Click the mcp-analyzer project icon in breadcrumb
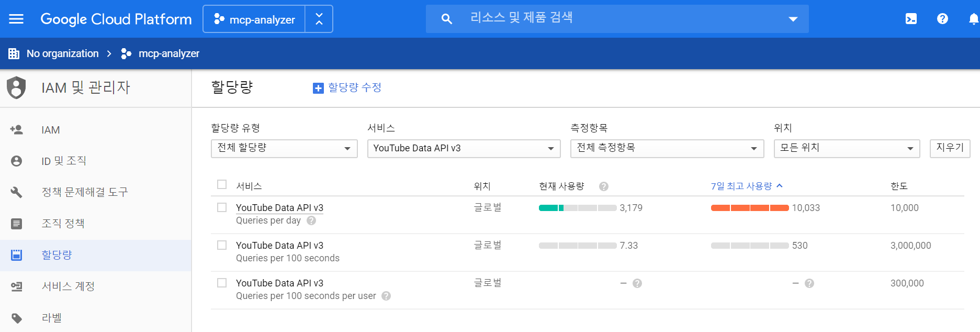 pos(126,53)
